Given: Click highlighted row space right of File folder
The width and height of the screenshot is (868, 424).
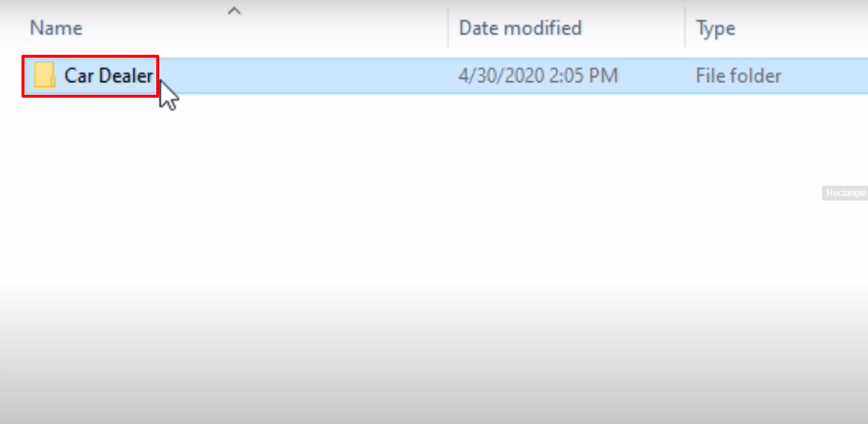Looking at the screenshot, I should 825,75.
